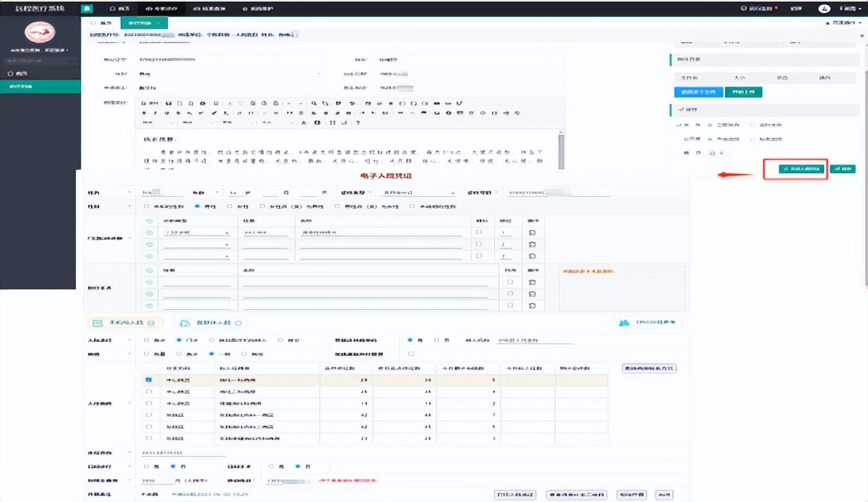Viewport: 868px width, 502px height.
Task: Click the green home icon beside the system title
Action: (86, 9)
